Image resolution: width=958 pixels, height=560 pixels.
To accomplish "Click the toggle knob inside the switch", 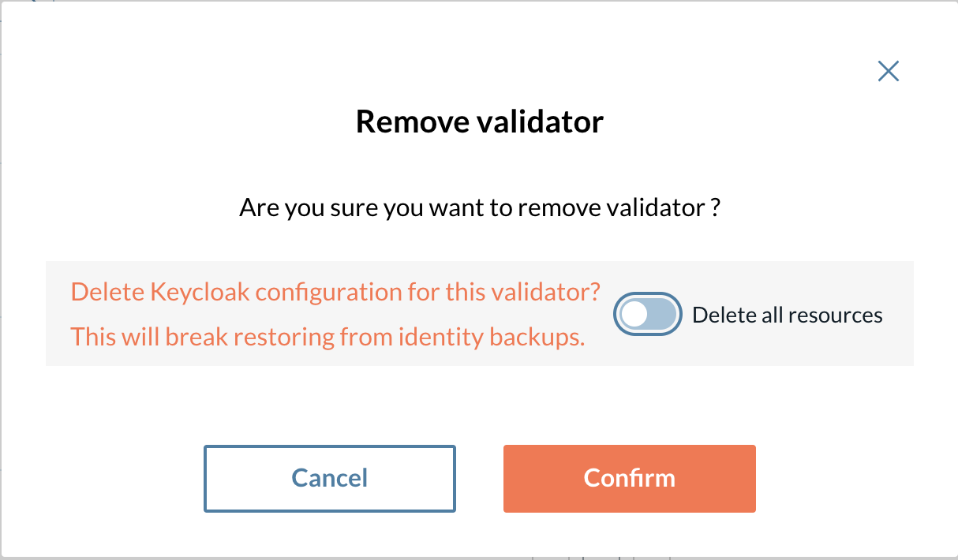I will (634, 314).
